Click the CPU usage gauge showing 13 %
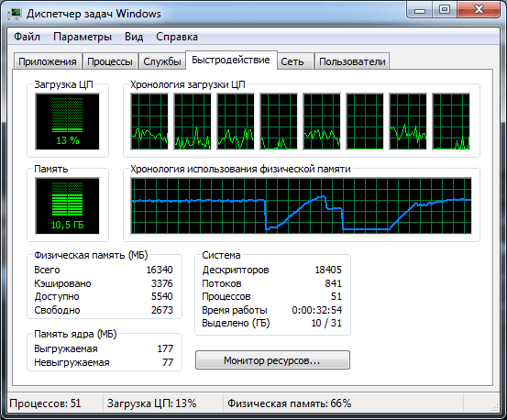The image size is (507, 420). point(67,122)
